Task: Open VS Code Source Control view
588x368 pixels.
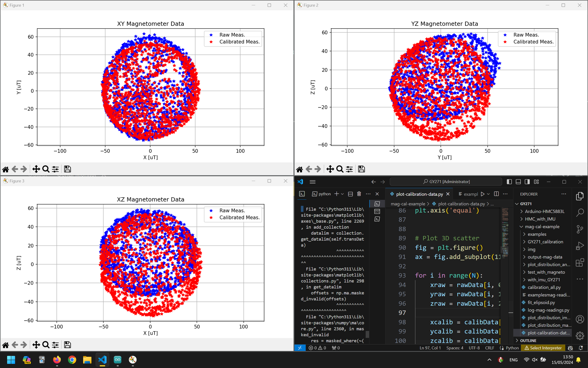Action: pyautogui.click(x=579, y=229)
